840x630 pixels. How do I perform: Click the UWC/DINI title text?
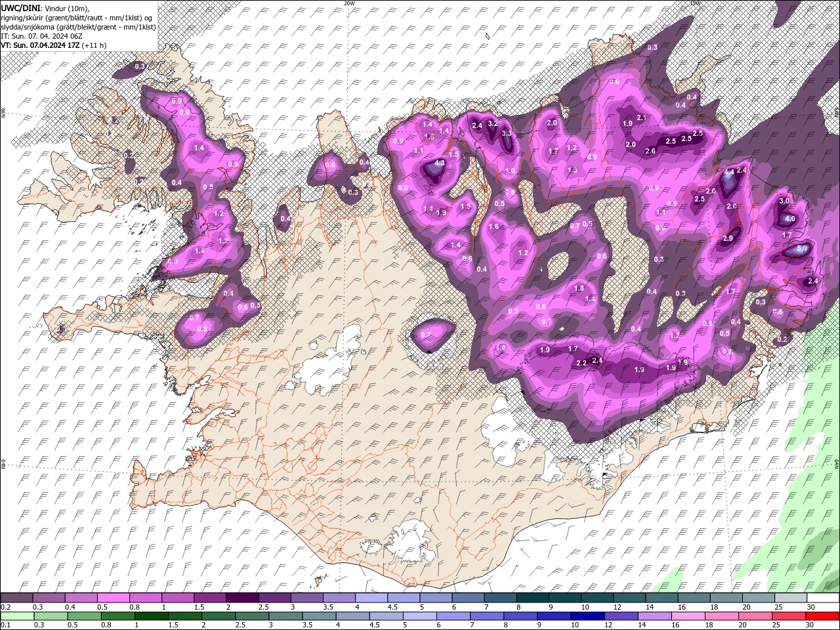pos(21,8)
